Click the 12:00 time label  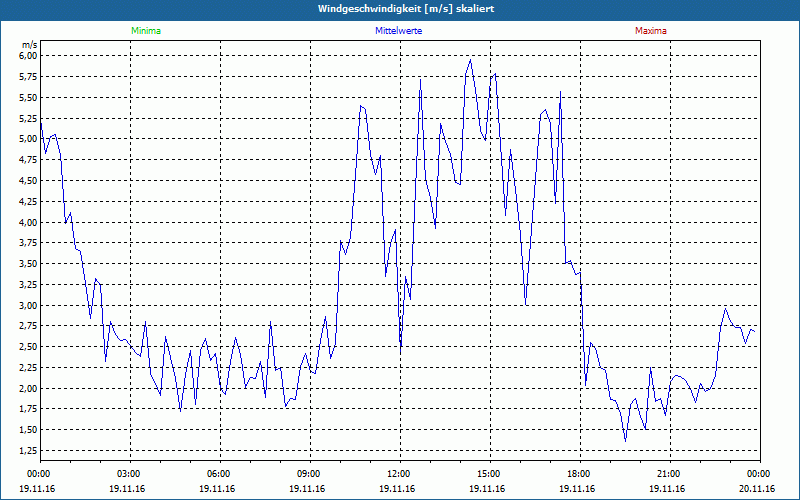pyautogui.click(x=398, y=474)
